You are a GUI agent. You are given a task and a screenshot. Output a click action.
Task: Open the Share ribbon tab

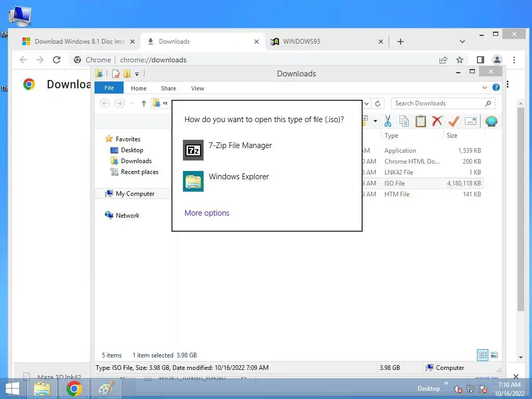pos(168,88)
